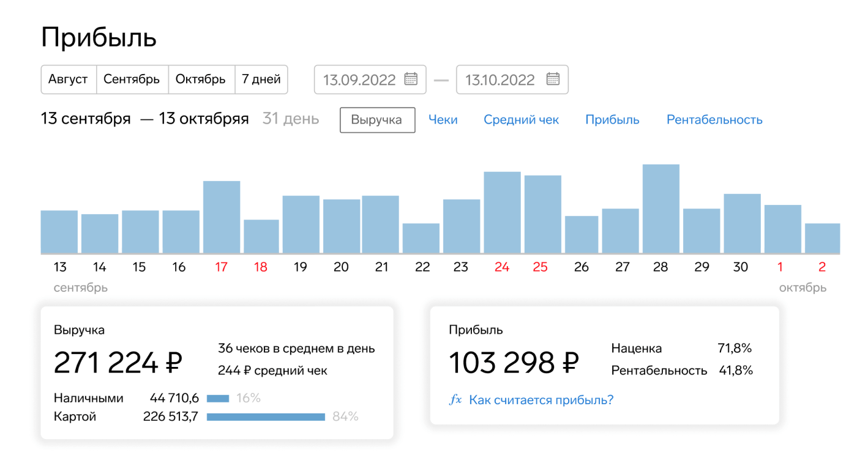The height and width of the screenshot is (466, 868).
Task: Switch to the Рентабельность metric tab
Action: click(714, 120)
